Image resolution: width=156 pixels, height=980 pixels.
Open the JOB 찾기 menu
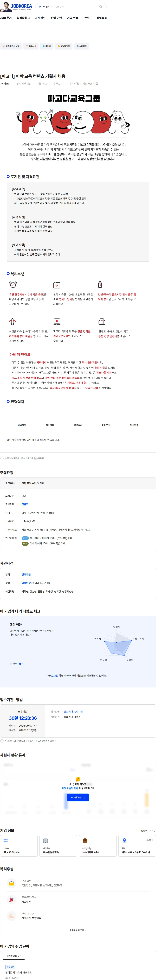(6, 18)
